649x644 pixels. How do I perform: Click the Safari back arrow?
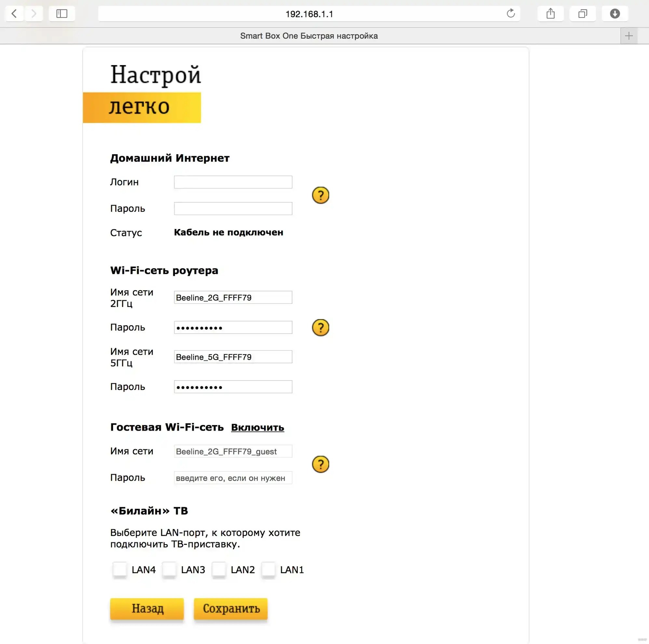[14, 14]
